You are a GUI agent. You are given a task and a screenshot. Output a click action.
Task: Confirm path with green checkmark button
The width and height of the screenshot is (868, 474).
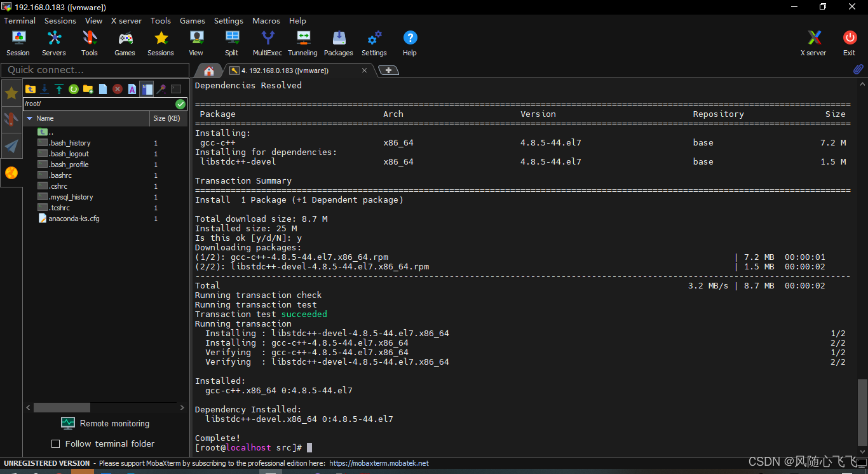[x=180, y=104]
